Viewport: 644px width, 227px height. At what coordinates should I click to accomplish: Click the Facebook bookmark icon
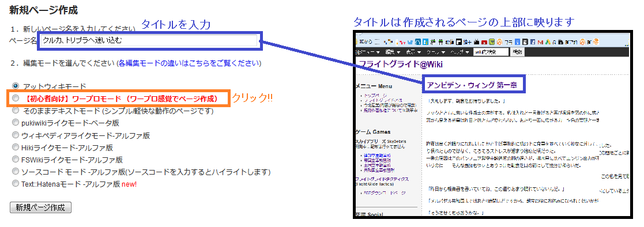[x=533, y=42]
